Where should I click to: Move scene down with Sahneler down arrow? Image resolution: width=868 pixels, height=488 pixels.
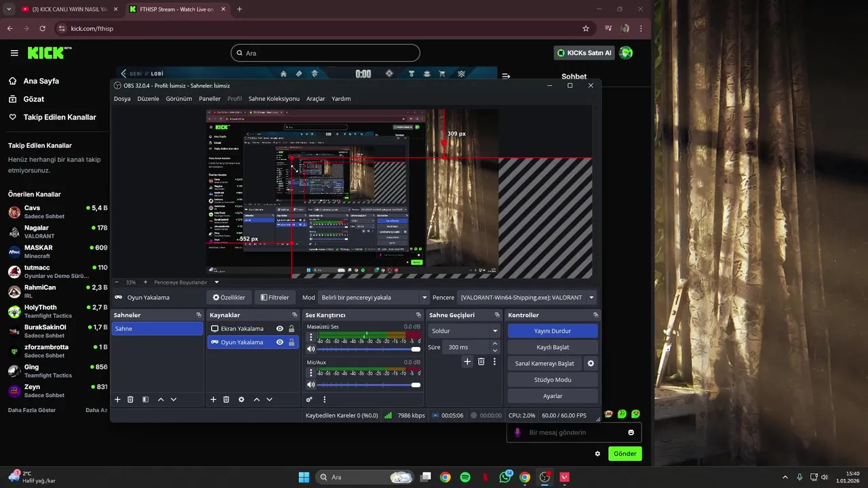[174, 400]
